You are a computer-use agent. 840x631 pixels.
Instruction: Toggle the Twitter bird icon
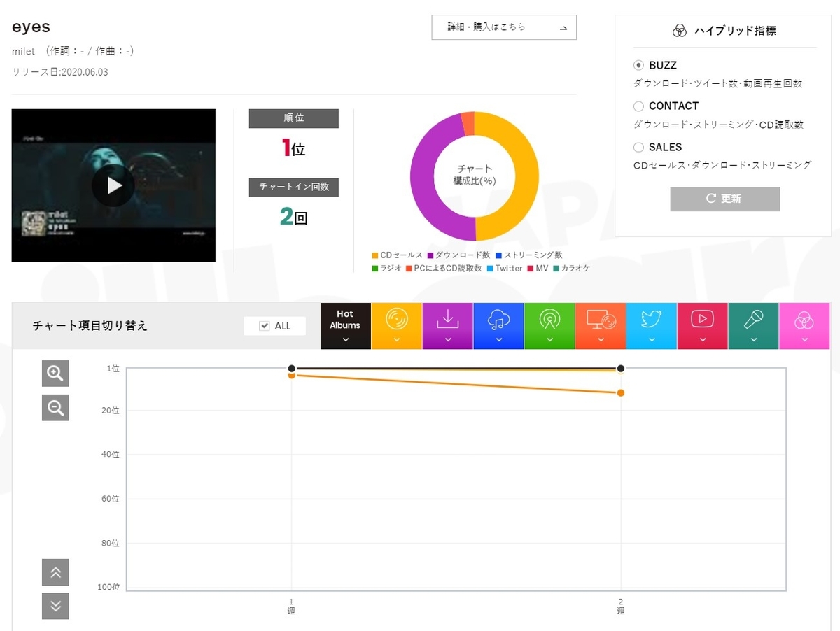(652, 326)
